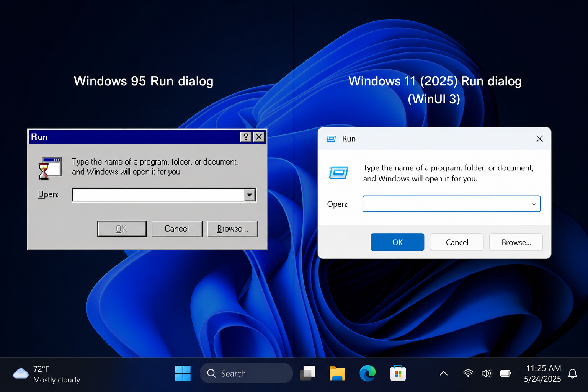Click the date 5/24/2025 in the taskbar
This screenshot has width=588, height=392.
[542, 379]
